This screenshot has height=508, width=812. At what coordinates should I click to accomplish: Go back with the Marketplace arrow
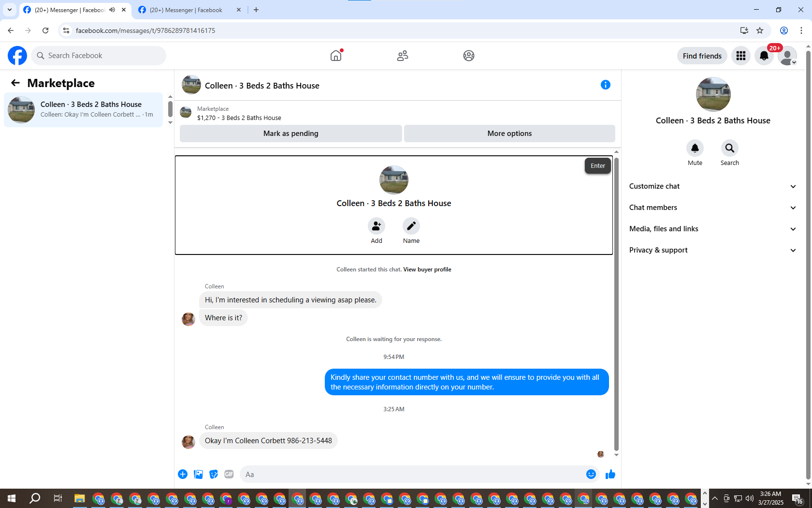tap(15, 83)
